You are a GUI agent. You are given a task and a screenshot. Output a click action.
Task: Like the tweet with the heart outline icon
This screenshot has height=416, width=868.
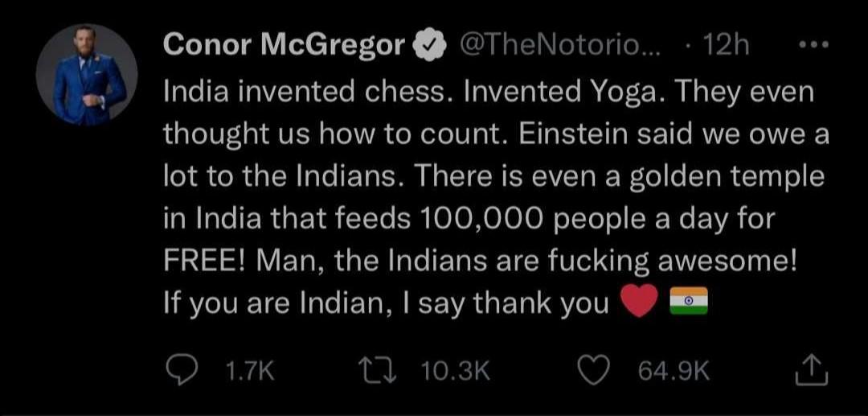pyautogui.click(x=595, y=371)
